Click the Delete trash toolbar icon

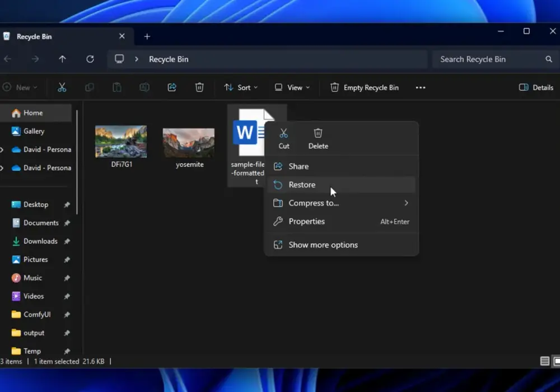click(x=199, y=87)
